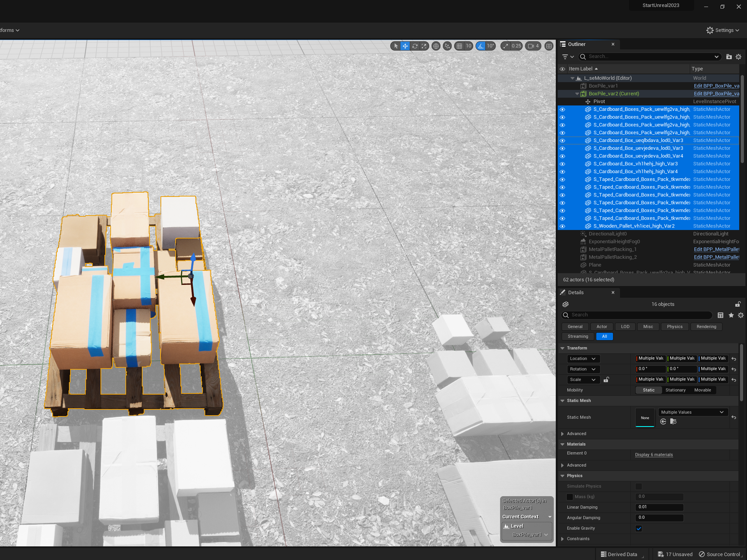Open Edit BPP_BoxPile link for BoxPile_var1
The image size is (747, 560).
716,86
